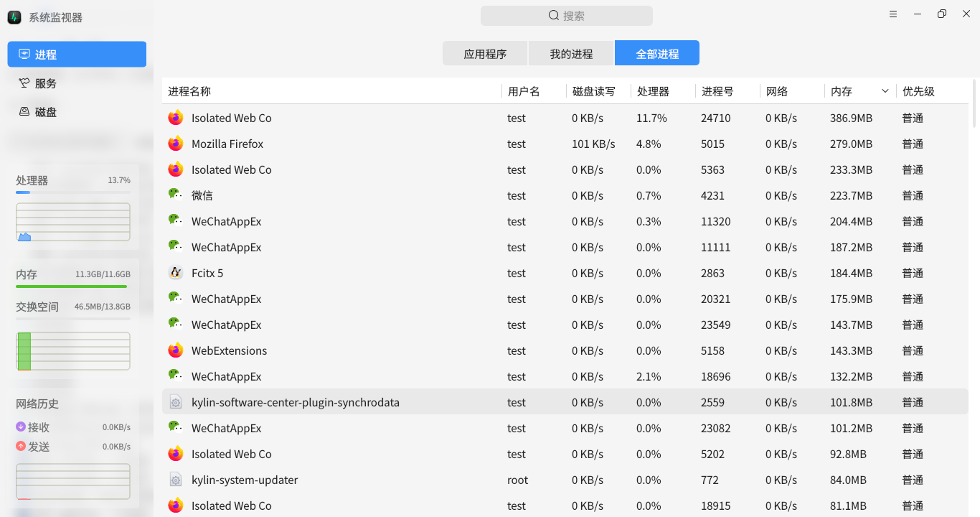This screenshot has height=517, width=980.
Task: Sort by 用户名 column header
Action: pyautogui.click(x=534, y=91)
